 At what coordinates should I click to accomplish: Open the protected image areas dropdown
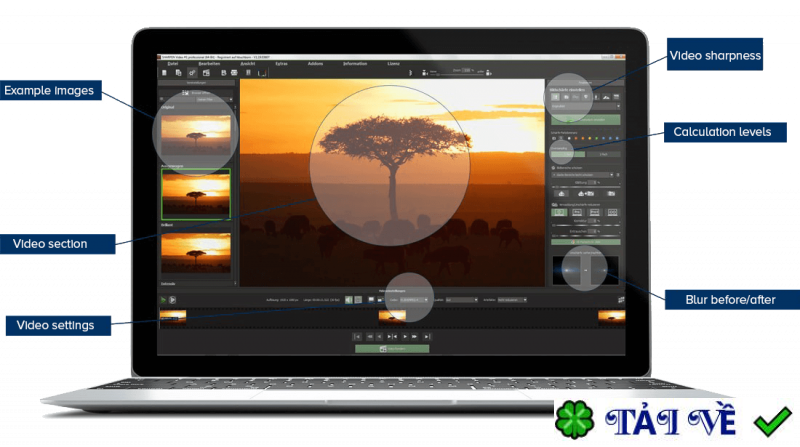pos(583,175)
